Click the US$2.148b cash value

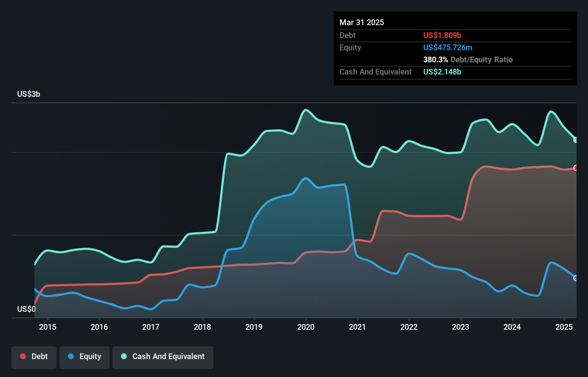[442, 72]
